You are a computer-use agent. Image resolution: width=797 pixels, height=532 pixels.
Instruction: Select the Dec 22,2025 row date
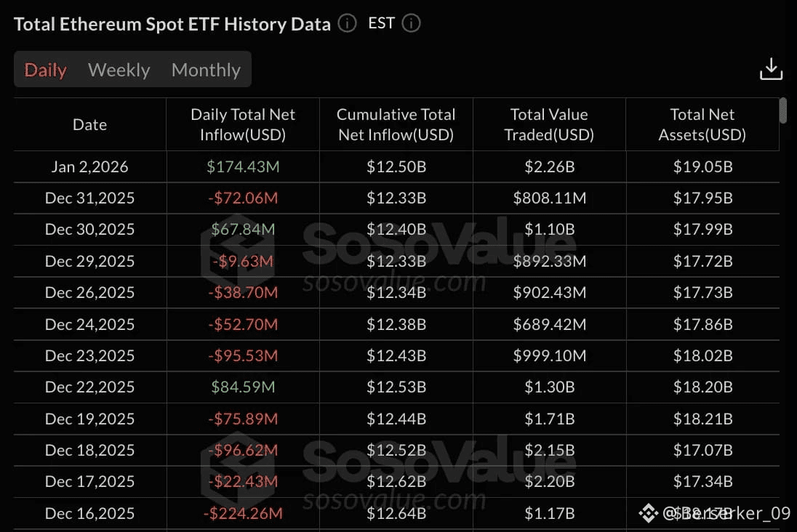(90, 387)
